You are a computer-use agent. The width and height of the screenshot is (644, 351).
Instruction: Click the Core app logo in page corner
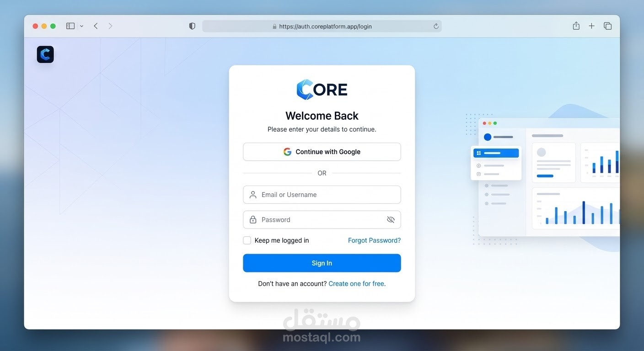(45, 54)
